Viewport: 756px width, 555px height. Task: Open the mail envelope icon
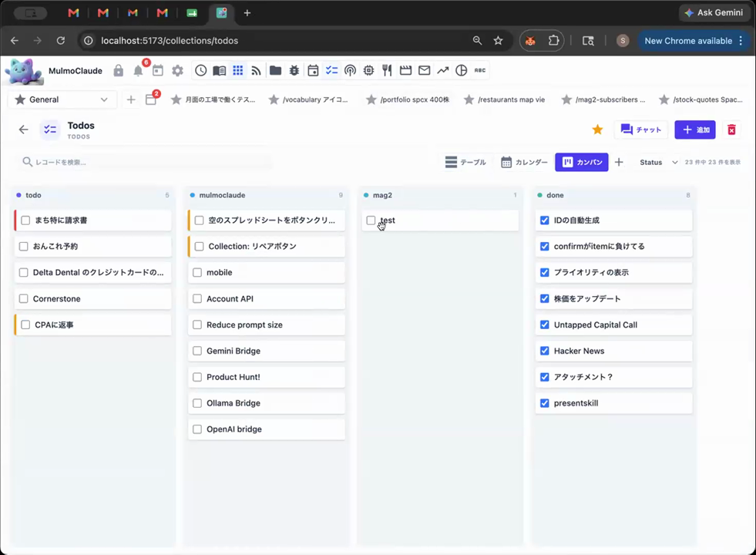[425, 70]
